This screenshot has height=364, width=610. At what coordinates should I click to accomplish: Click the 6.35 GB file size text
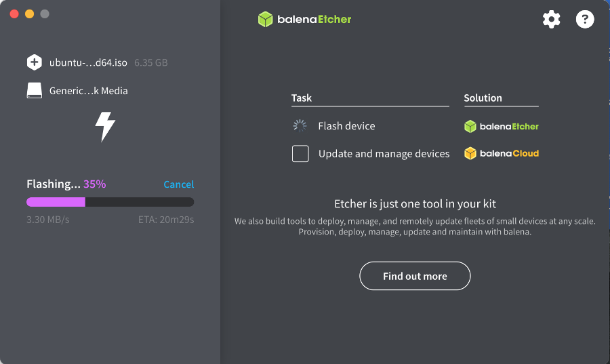point(151,62)
